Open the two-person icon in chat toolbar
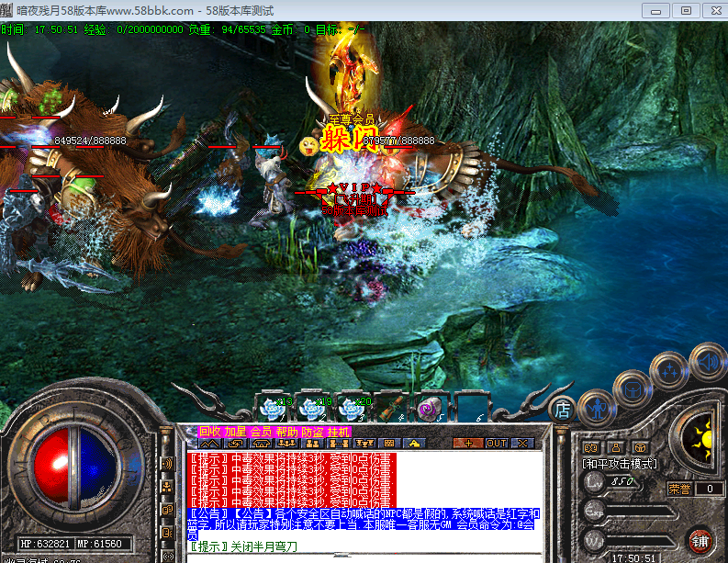Viewport: 728px width, 563px height. [x=312, y=444]
